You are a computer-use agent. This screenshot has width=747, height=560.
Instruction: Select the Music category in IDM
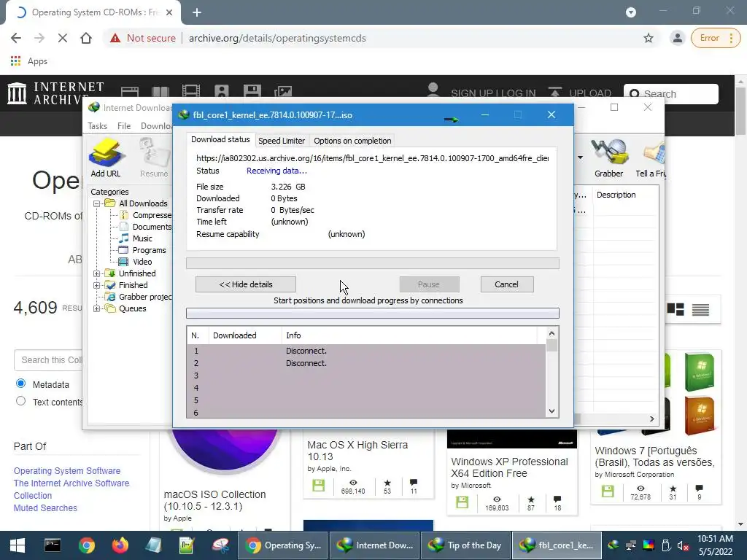click(x=142, y=238)
